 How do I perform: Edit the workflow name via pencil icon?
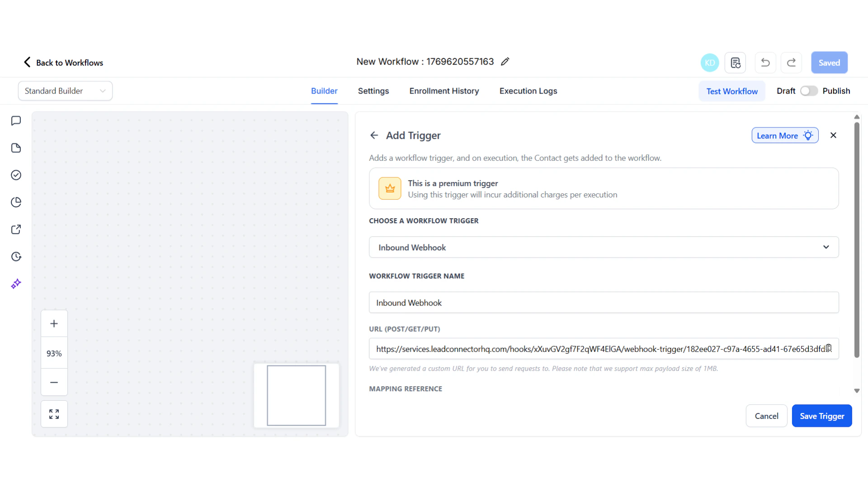tap(505, 61)
